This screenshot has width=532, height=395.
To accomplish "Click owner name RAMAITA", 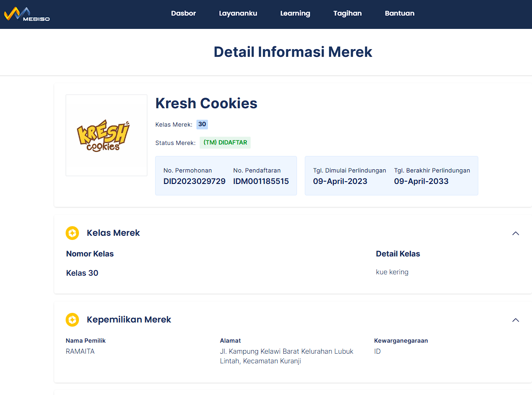I will pos(80,351).
